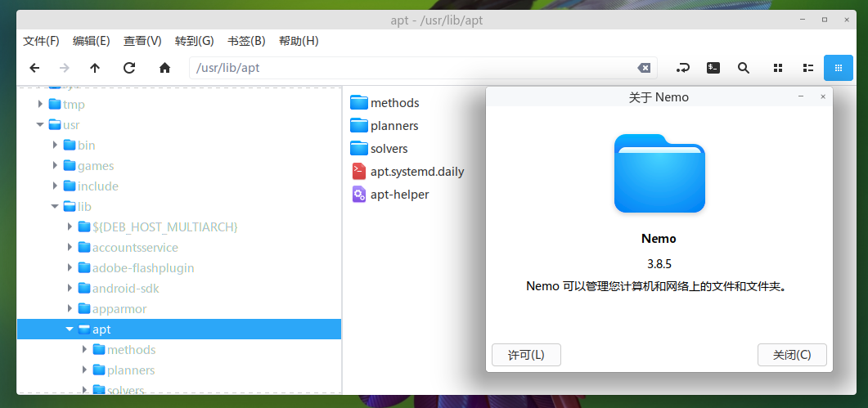Switch to compact view

[838, 68]
